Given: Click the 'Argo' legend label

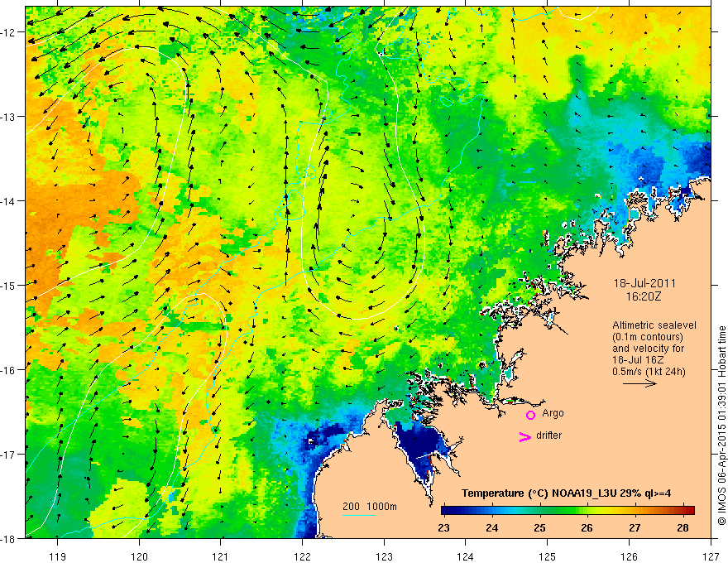Looking at the screenshot, I should pyautogui.click(x=553, y=413).
